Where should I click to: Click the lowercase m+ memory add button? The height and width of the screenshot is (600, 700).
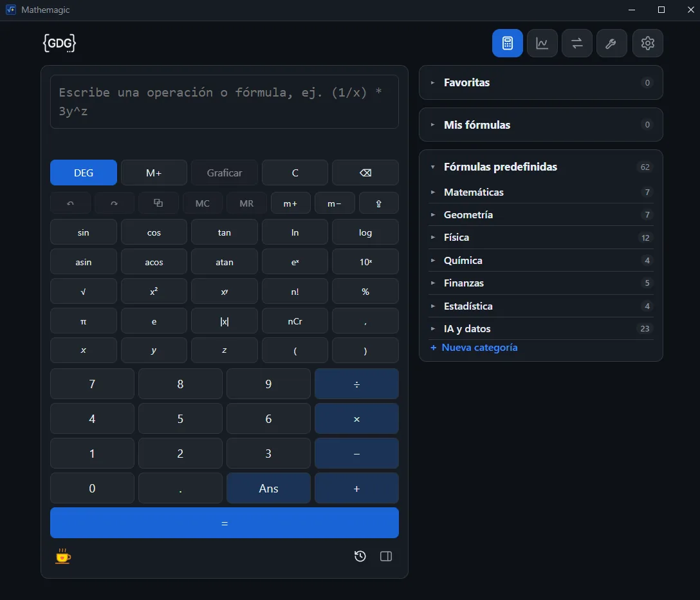290,203
